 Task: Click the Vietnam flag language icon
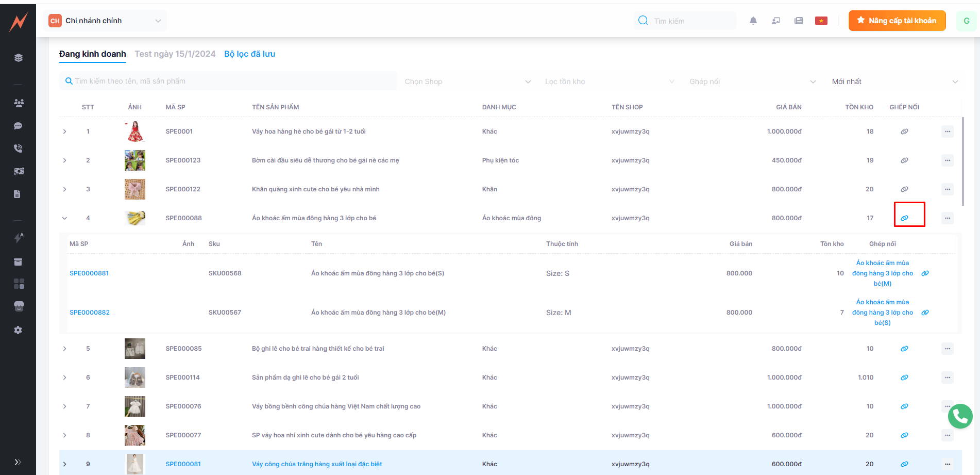(821, 21)
